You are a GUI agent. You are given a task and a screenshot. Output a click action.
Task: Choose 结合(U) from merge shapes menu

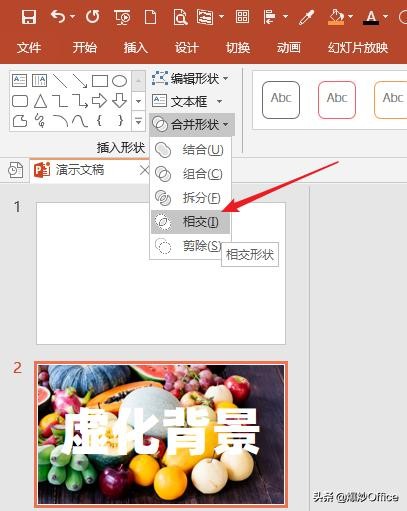190,150
